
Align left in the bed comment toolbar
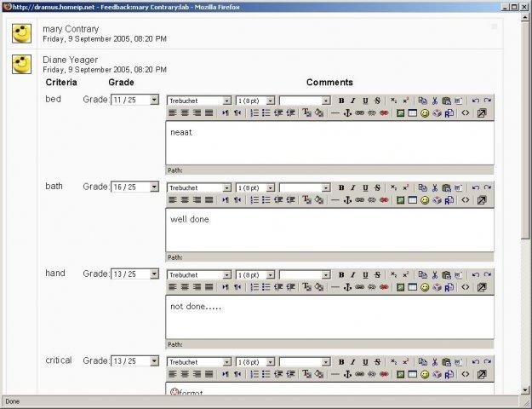tap(173, 112)
